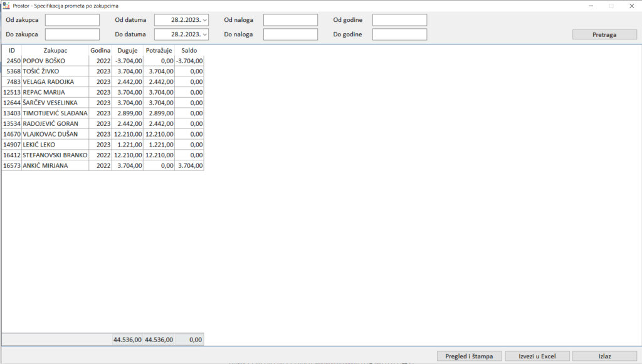Open Pregled i štampa print preview
642x364 pixels.
[470, 356]
